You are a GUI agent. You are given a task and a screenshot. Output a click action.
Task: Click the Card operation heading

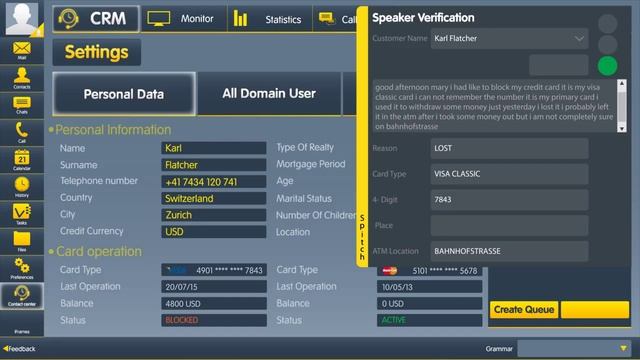tap(99, 251)
